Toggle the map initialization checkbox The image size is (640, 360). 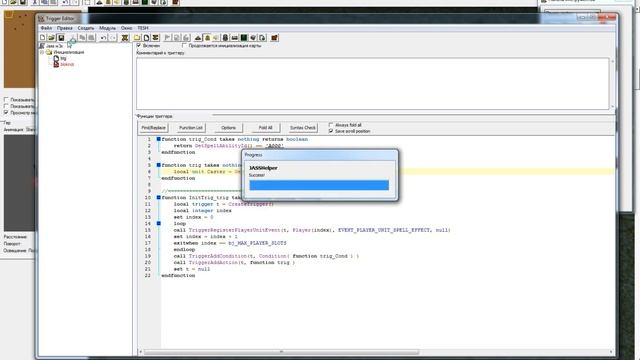(x=184, y=45)
